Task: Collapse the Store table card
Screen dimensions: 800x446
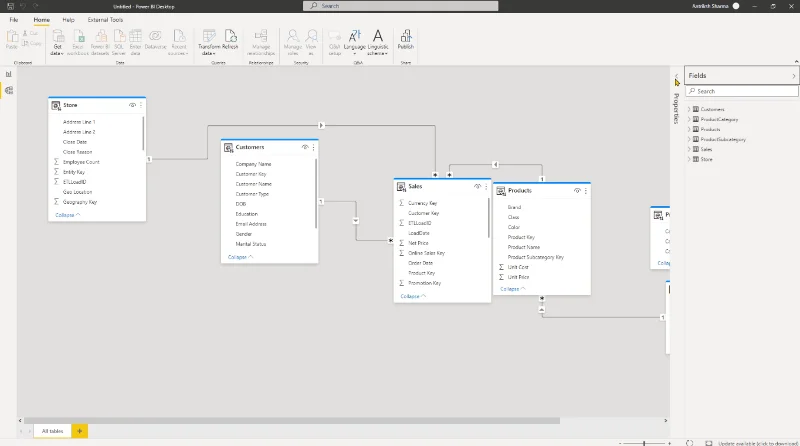Action: pyautogui.click(x=67, y=215)
